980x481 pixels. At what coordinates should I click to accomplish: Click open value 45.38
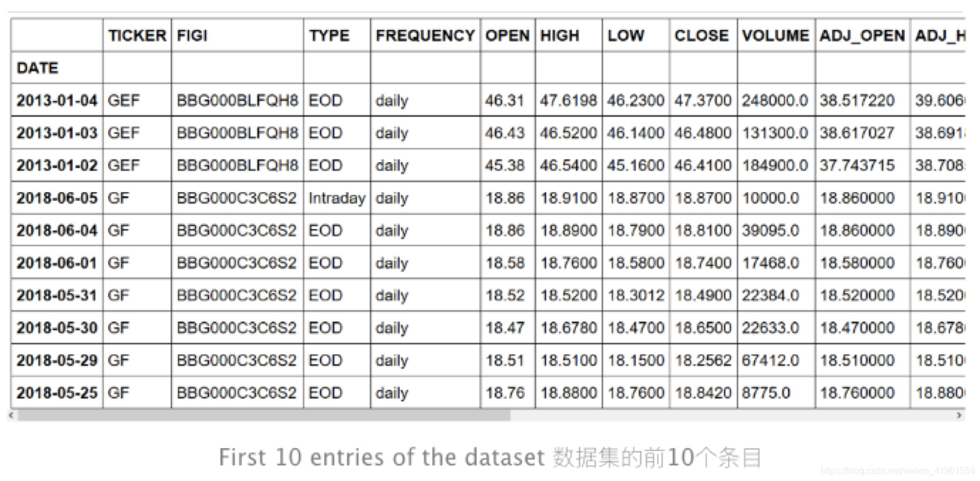[x=504, y=165]
